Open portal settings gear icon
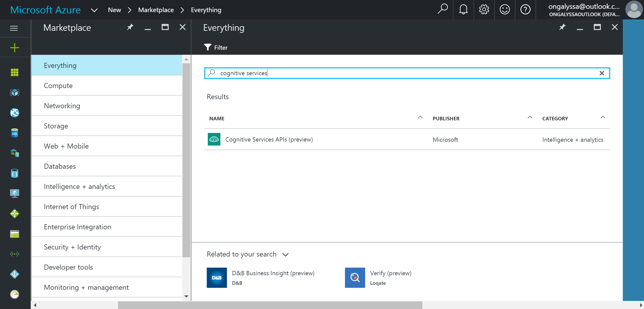The width and height of the screenshot is (644, 309). pyautogui.click(x=484, y=10)
